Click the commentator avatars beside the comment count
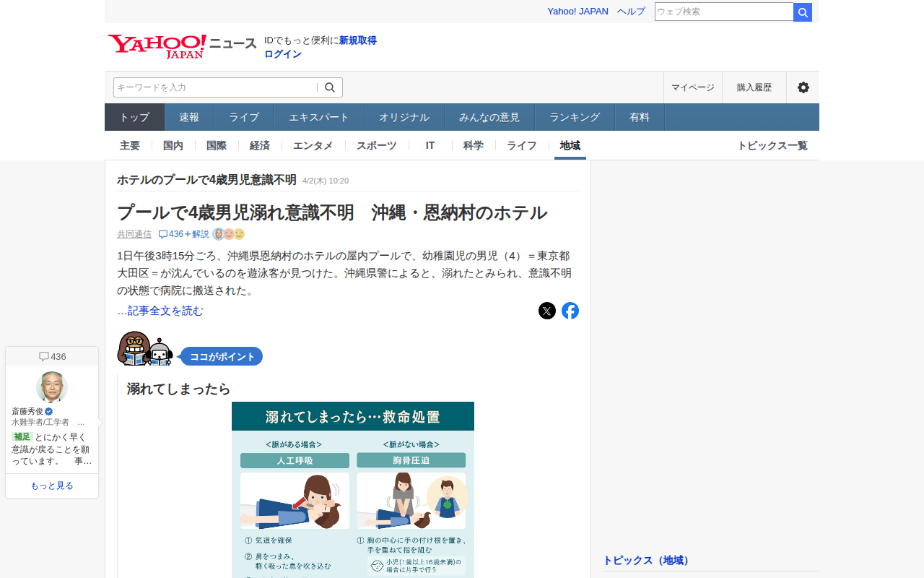Viewport: 924px width, 578px height. click(229, 234)
